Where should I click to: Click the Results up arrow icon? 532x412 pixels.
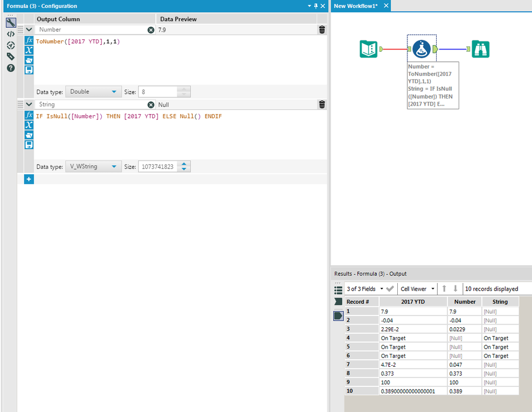pos(444,289)
